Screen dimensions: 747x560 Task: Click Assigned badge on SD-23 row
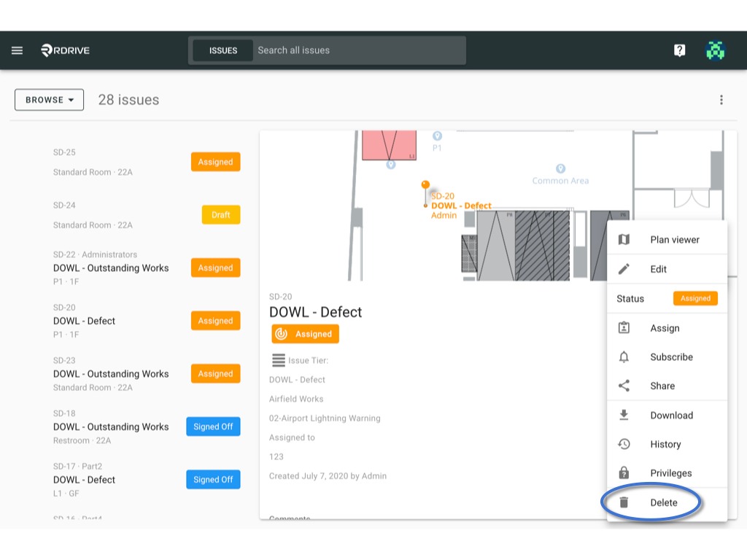click(x=215, y=374)
